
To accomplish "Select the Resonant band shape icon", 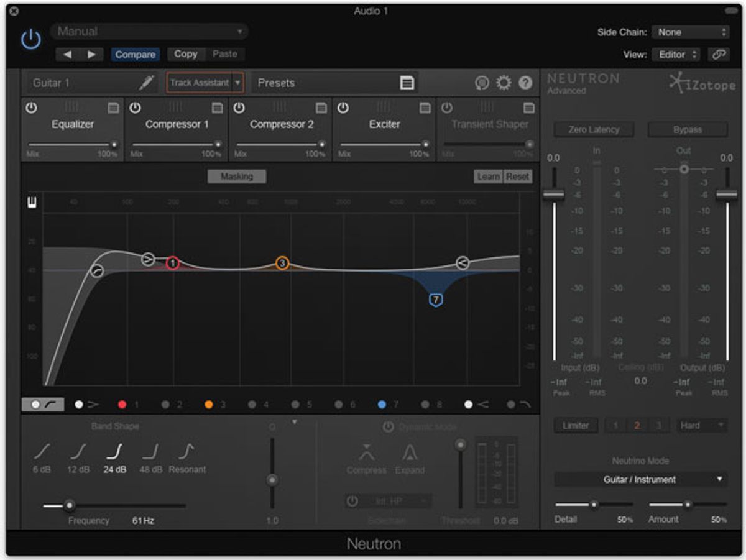I will 187,451.
